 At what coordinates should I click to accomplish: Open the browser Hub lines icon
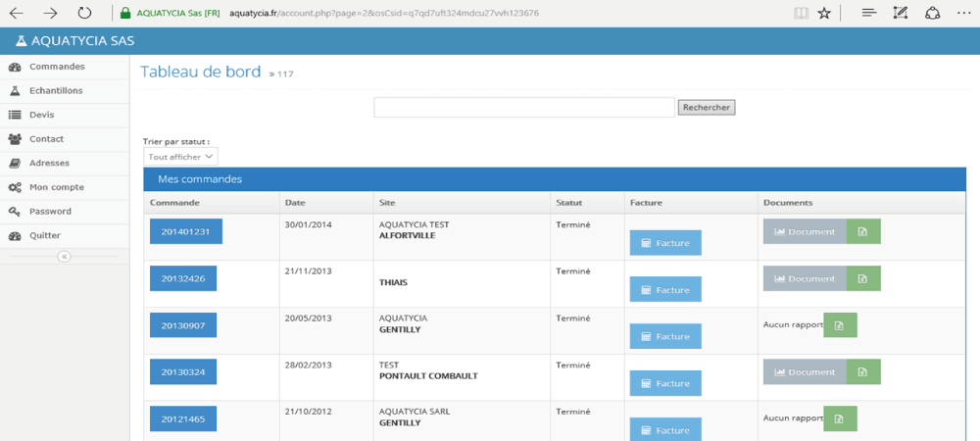(x=868, y=13)
